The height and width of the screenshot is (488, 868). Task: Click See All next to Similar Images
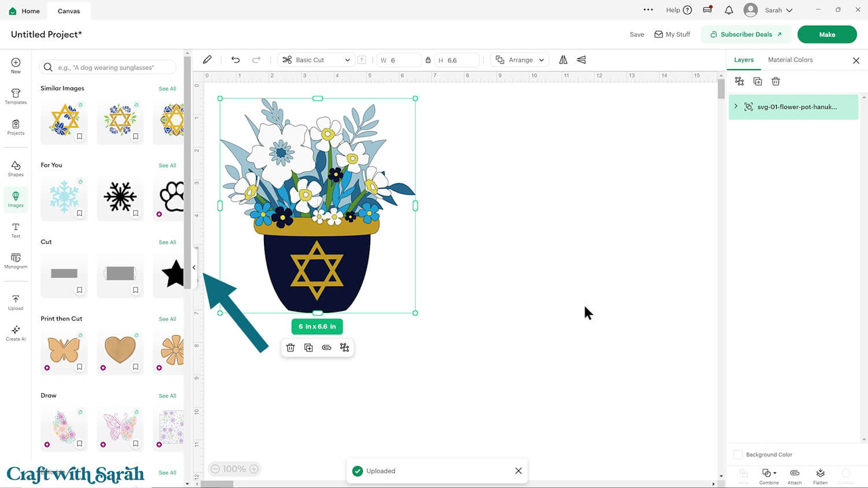point(167,89)
